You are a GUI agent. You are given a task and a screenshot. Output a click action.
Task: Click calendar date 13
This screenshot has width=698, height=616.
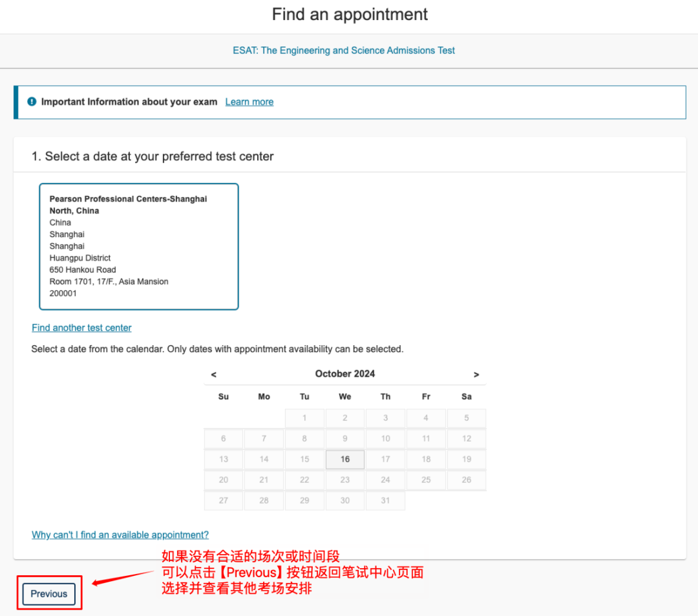pos(224,460)
